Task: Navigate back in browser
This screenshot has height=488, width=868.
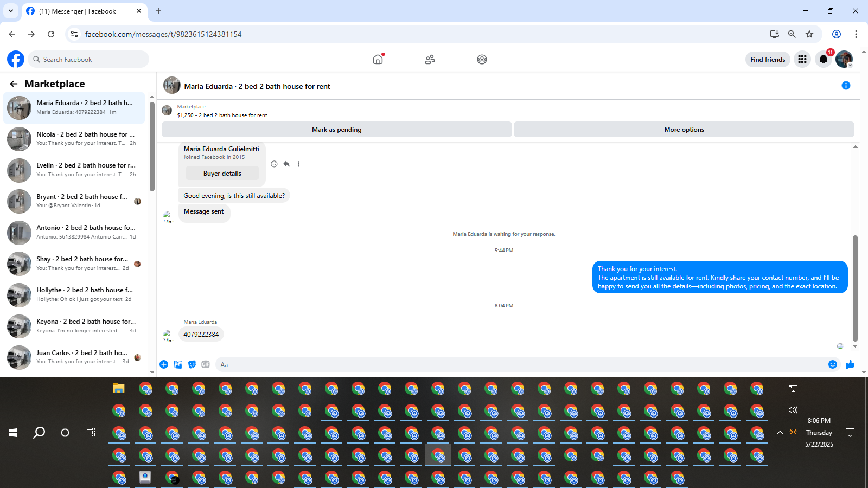Action: (x=12, y=34)
